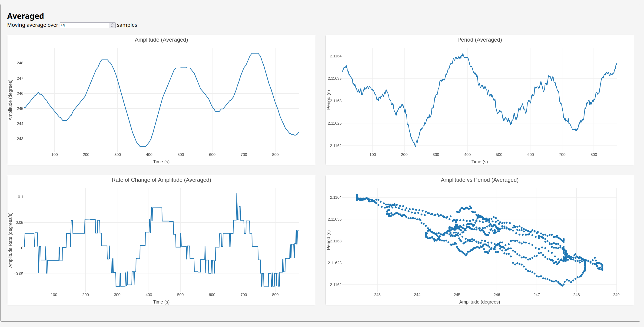Image resolution: width=644 pixels, height=327 pixels.
Task: Click the "Amplitude vs Period (Averaged)" title
Action: [x=479, y=180]
